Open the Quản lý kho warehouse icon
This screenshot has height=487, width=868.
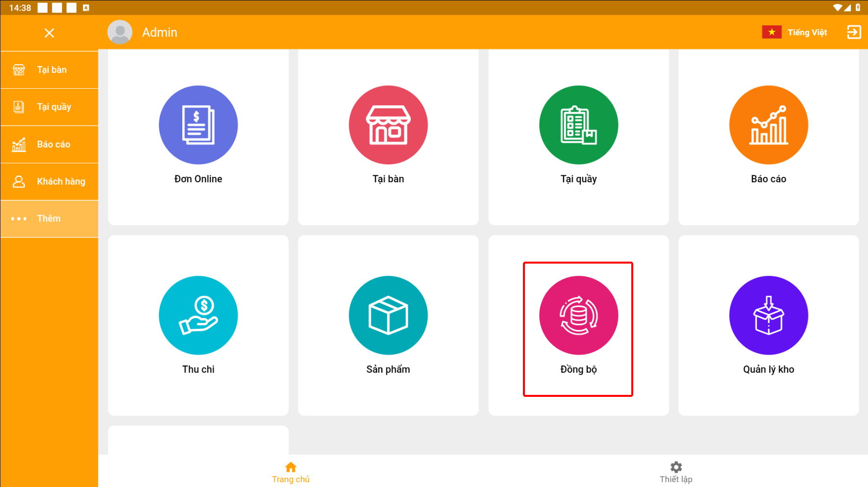(769, 316)
